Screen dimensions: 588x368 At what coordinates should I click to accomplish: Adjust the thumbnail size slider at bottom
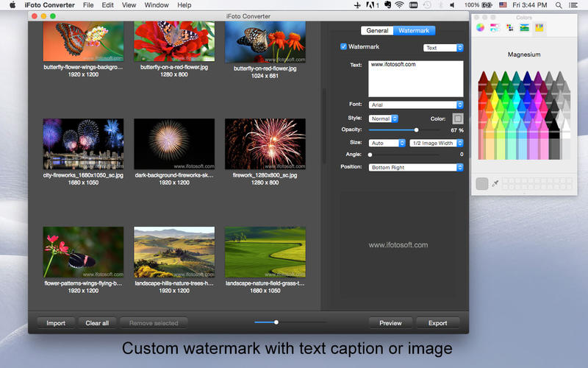276,322
